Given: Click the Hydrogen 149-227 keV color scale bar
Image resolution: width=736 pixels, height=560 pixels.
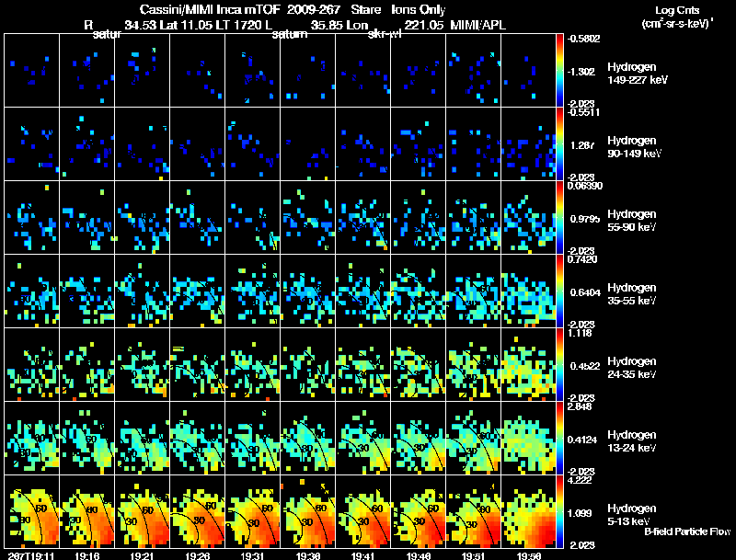Looking at the screenshot, I should (559, 71).
